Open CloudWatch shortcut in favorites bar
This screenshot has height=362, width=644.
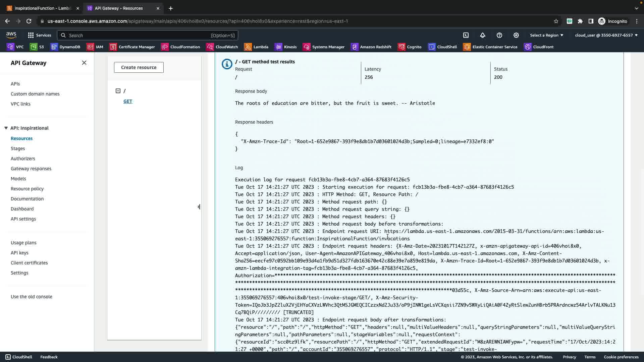click(222, 47)
